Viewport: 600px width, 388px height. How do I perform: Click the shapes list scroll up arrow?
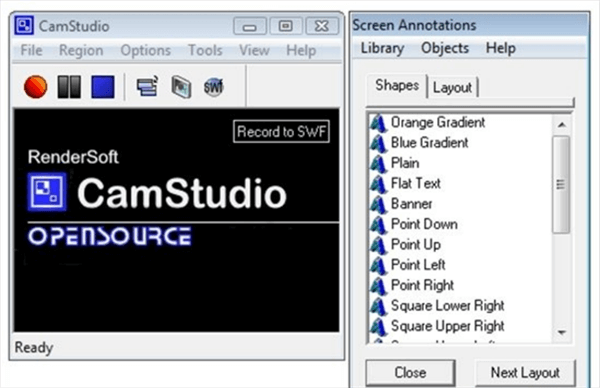561,125
